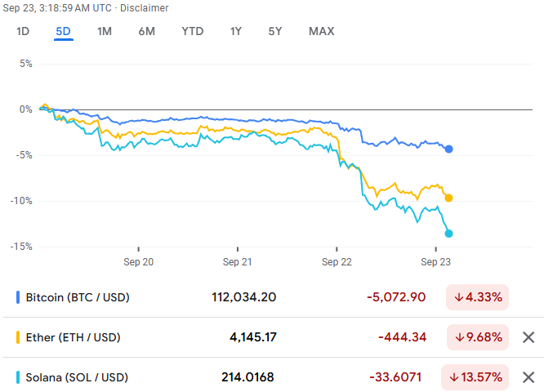This screenshot has height=392, width=544.
Task: Open the Disclaimer link
Action: pyautogui.click(x=147, y=8)
